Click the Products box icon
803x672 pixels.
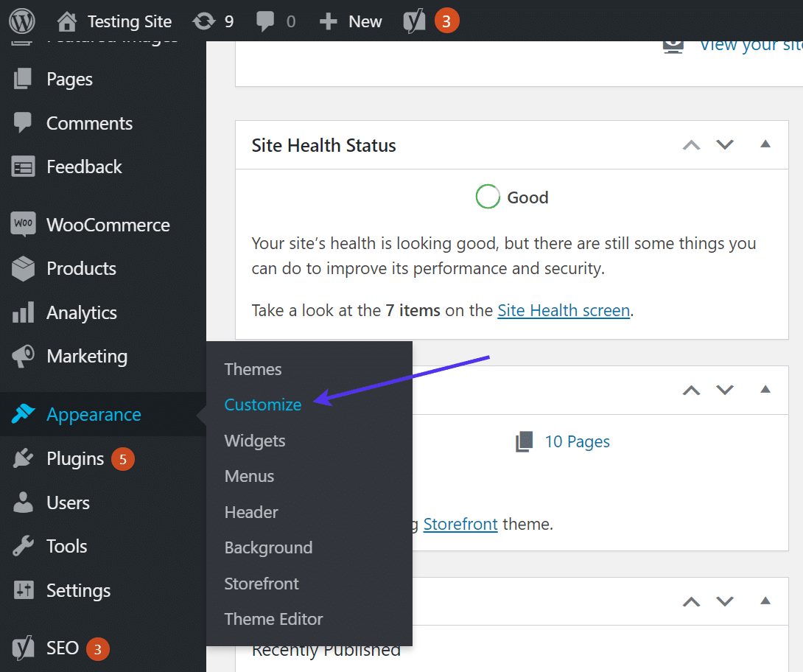[24, 268]
